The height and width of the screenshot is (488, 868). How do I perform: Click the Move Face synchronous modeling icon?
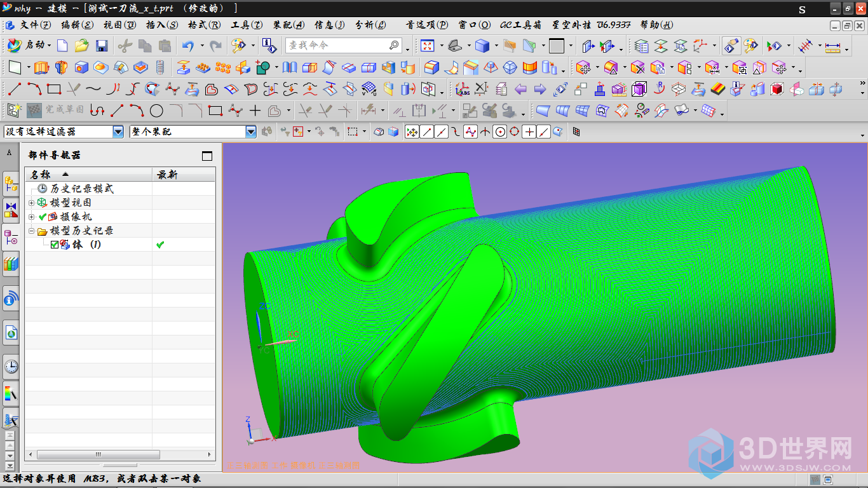584,67
